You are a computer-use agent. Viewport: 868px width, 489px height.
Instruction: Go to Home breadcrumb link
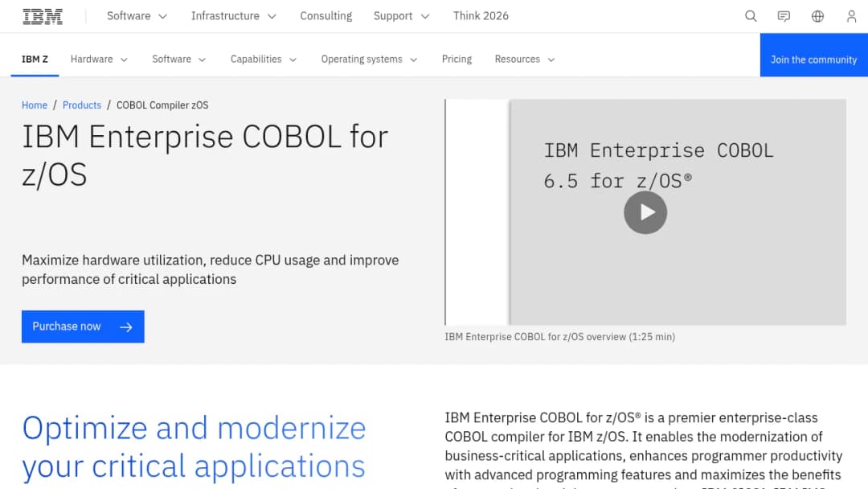[35, 105]
